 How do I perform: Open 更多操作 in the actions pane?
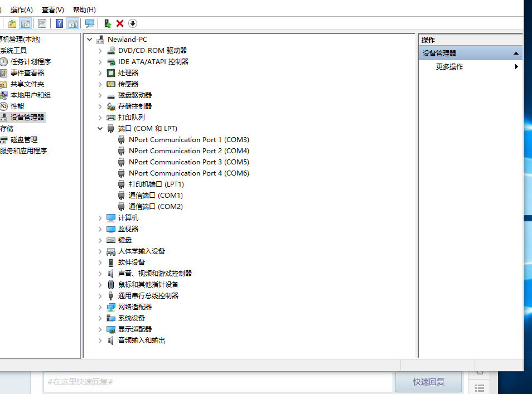pyautogui.click(x=449, y=67)
